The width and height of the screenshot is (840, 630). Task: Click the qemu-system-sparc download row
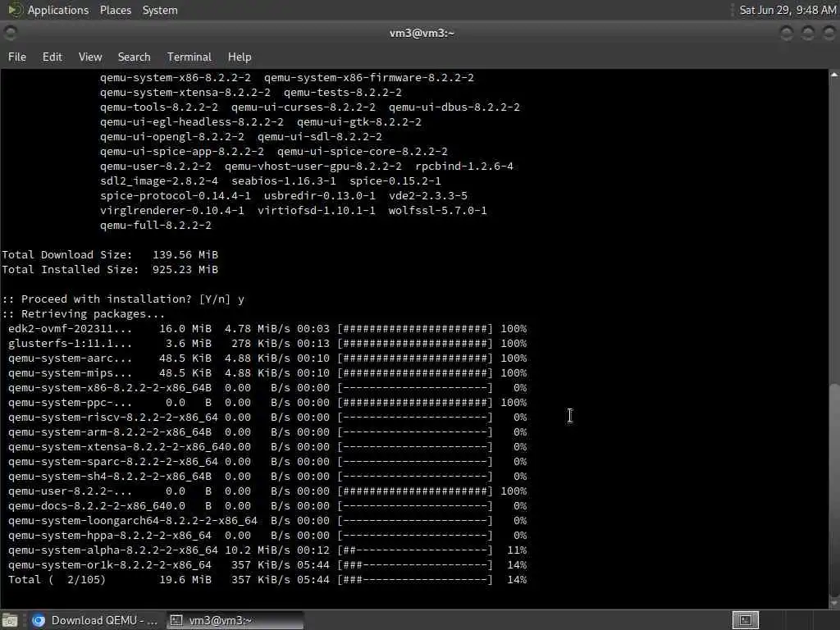267,462
